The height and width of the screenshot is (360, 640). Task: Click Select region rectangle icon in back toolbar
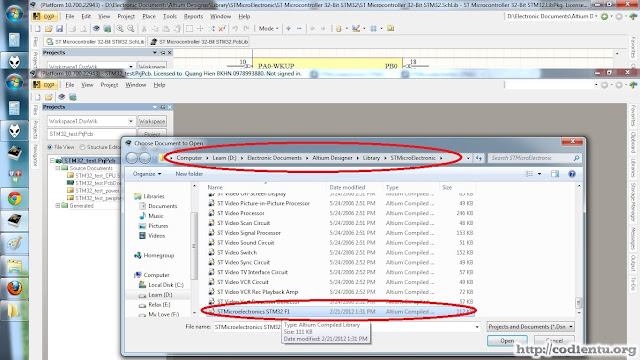tap(189, 29)
